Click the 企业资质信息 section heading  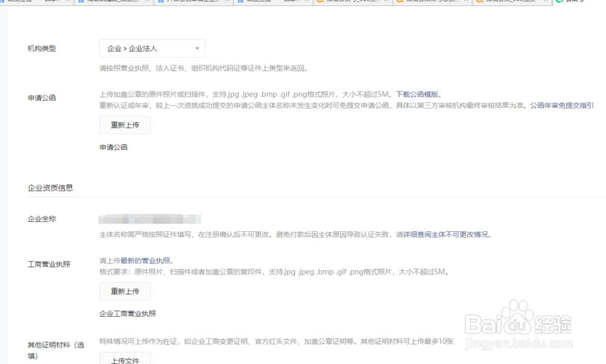(50, 188)
